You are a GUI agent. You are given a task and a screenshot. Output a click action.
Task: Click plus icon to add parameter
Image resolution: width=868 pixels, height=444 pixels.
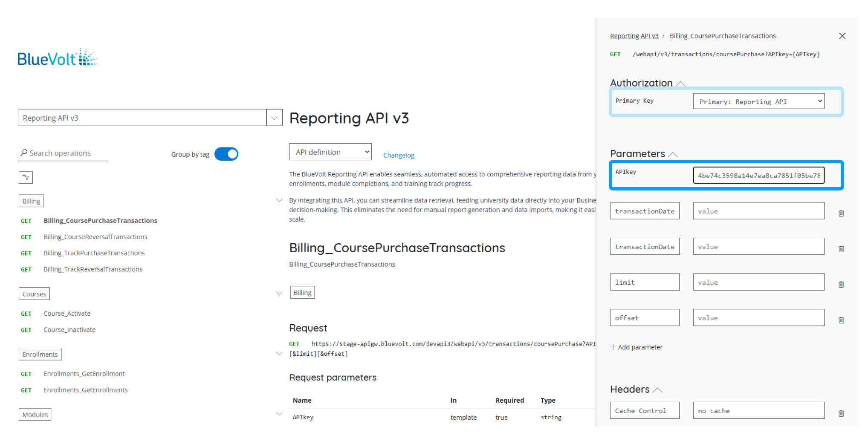[x=613, y=347]
